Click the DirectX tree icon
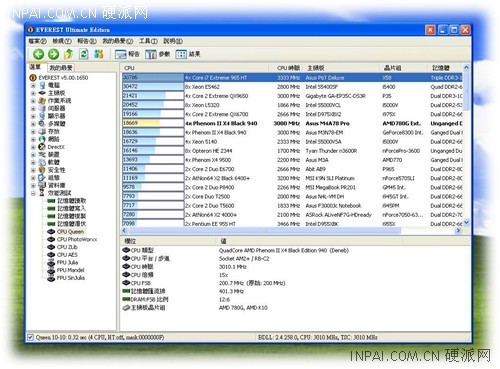 42,147
